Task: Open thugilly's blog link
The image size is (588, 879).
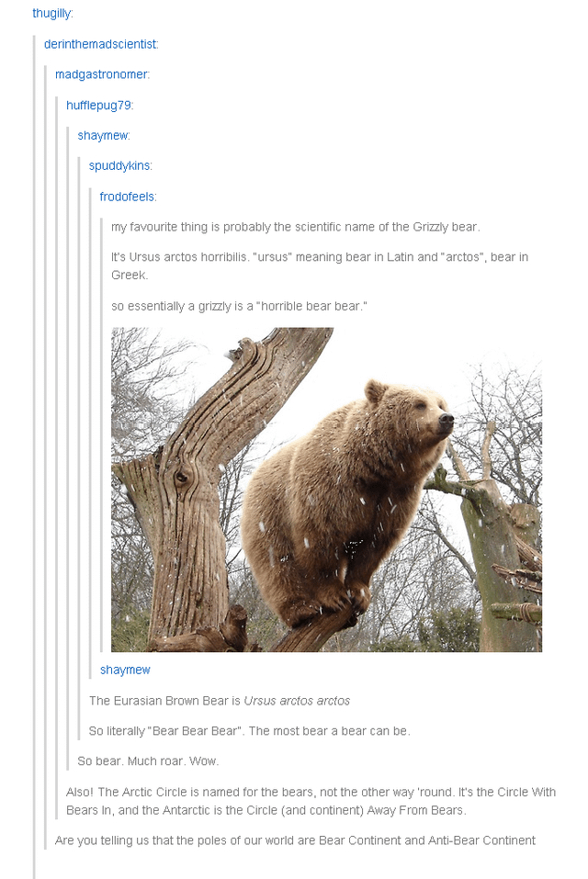Action: [52, 14]
